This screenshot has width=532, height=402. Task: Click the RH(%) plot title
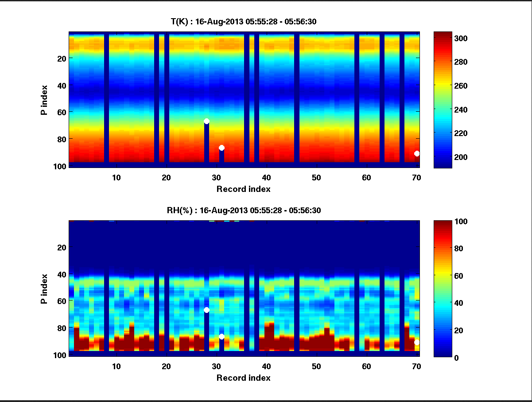(x=243, y=210)
